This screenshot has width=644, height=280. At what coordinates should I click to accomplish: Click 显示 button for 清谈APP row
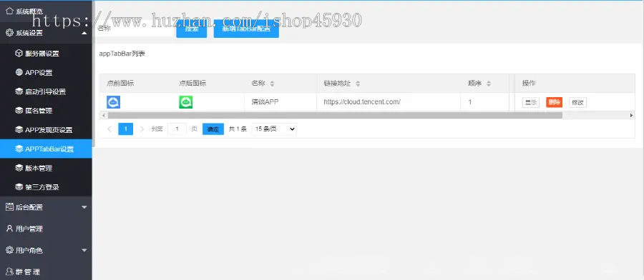(x=531, y=102)
